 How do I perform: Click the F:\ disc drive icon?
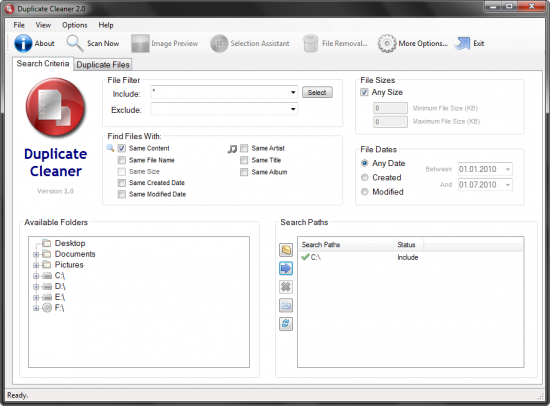(47, 308)
